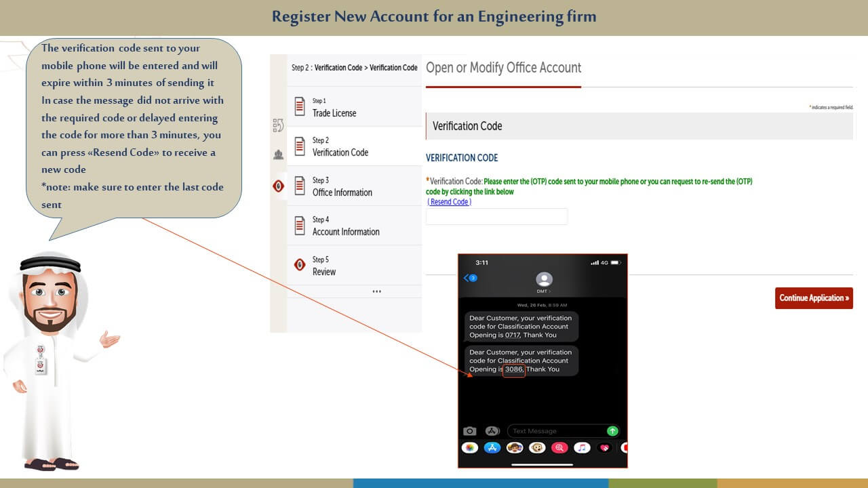
Task: Select Step 2 Verification Code
Action: pyautogui.click(x=353, y=146)
